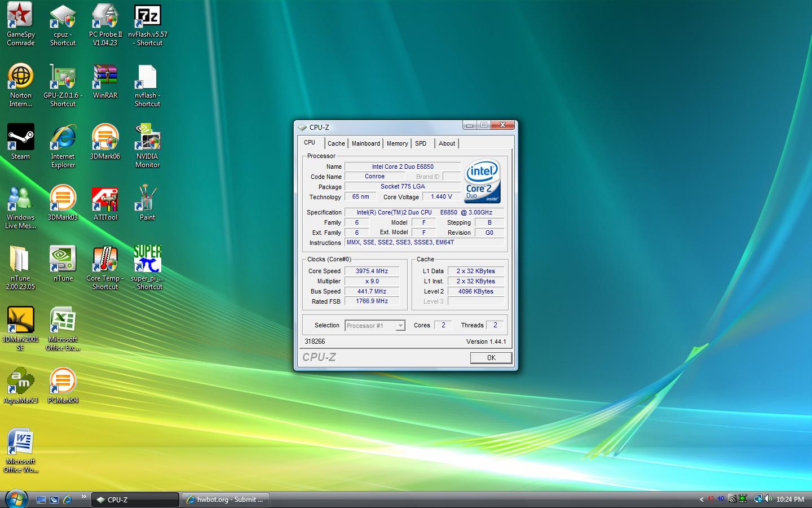This screenshot has height=508, width=812.
Task: Open PC Probe II desktop icon
Action: point(105,24)
